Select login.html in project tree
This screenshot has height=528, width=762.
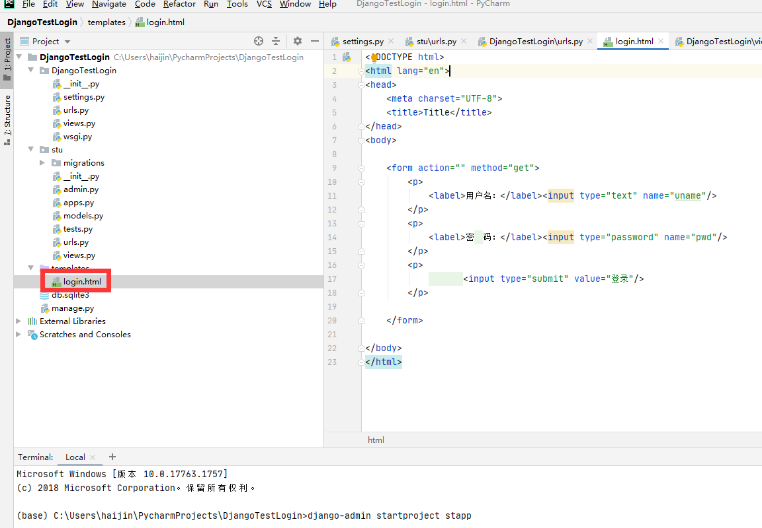click(82, 282)
